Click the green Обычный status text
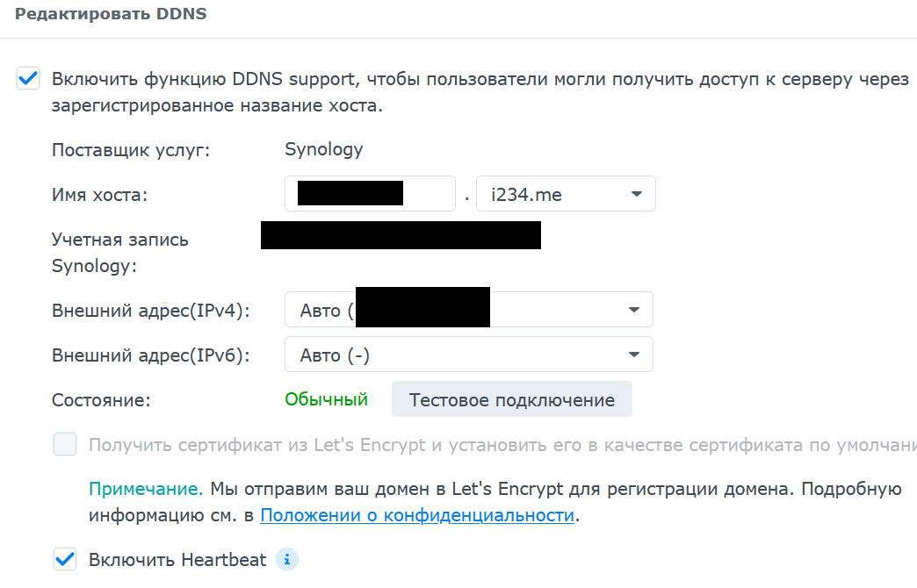 coord(326,399)
